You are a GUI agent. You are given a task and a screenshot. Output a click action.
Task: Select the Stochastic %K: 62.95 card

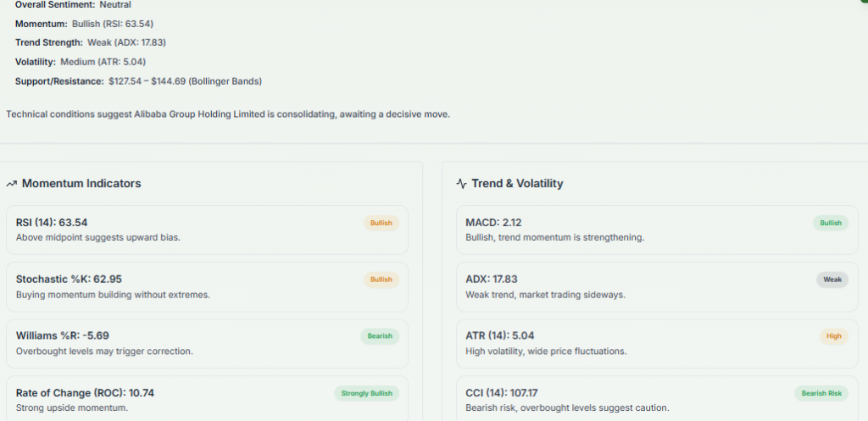207,286
